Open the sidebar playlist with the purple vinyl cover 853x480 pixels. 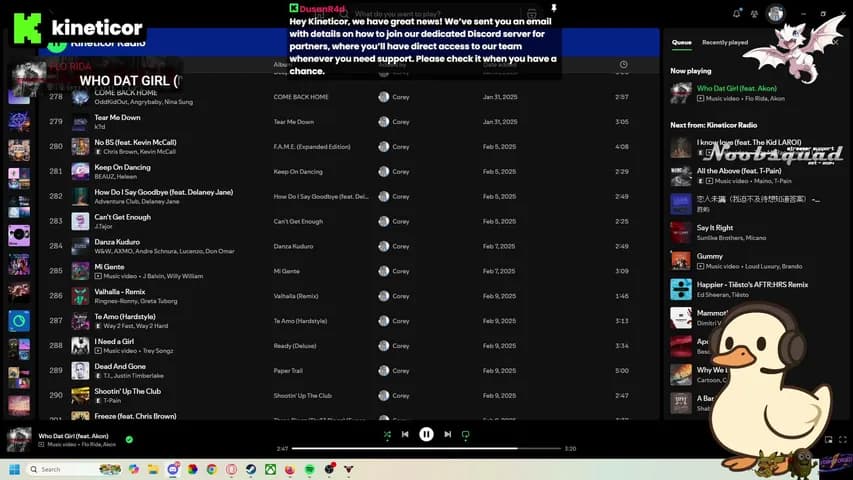click(x=19, y=236)
